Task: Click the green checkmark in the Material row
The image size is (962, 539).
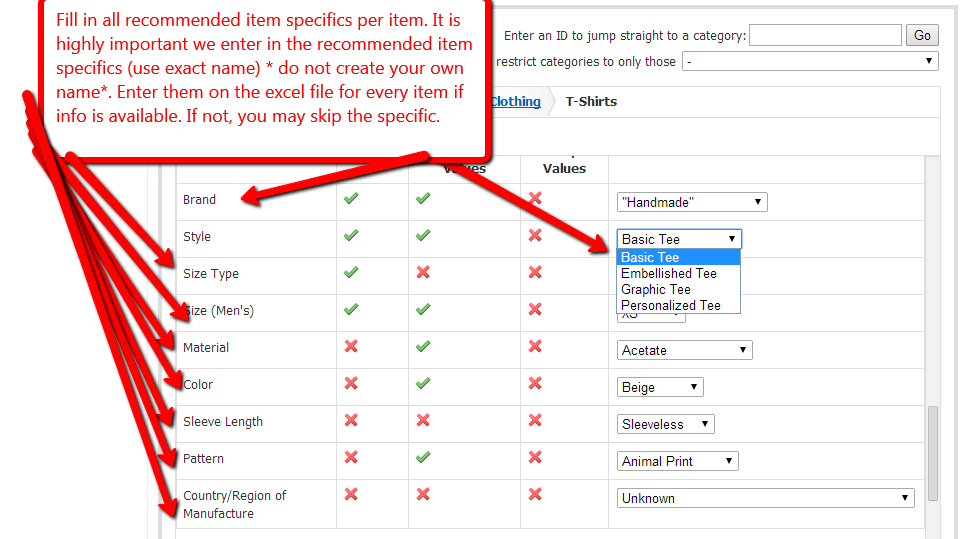Action: (423, 347)
